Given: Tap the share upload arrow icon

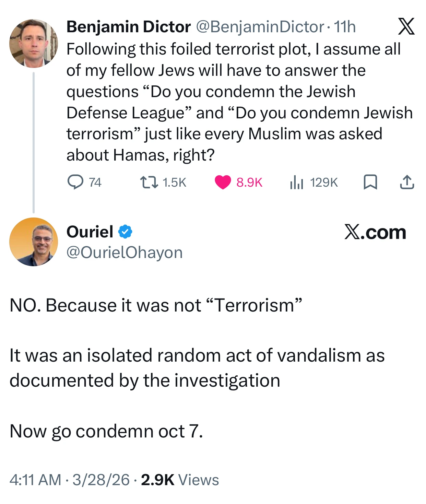Looking at the screenshot, I should (x=407, y=182).
